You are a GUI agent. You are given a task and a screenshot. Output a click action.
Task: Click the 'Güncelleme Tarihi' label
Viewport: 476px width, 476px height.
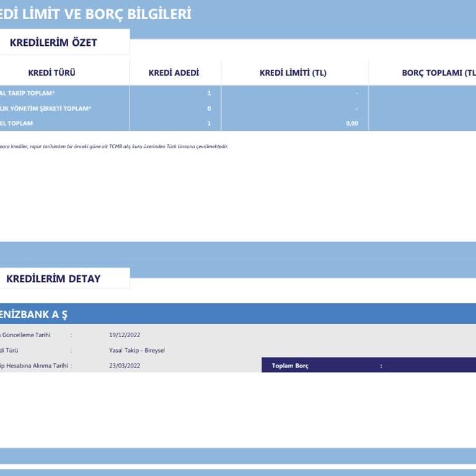tap(25, 335)
